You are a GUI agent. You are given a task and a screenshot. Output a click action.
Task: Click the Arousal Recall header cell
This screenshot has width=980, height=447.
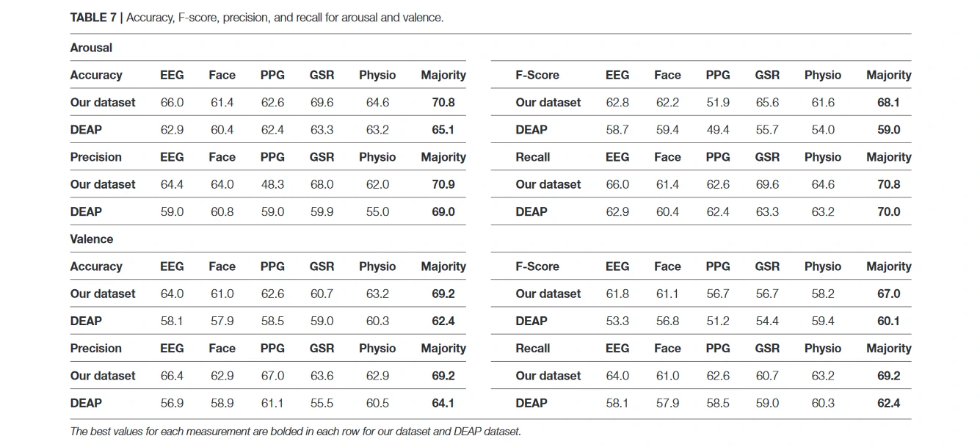pyautogui.click(x=533, y=157)
